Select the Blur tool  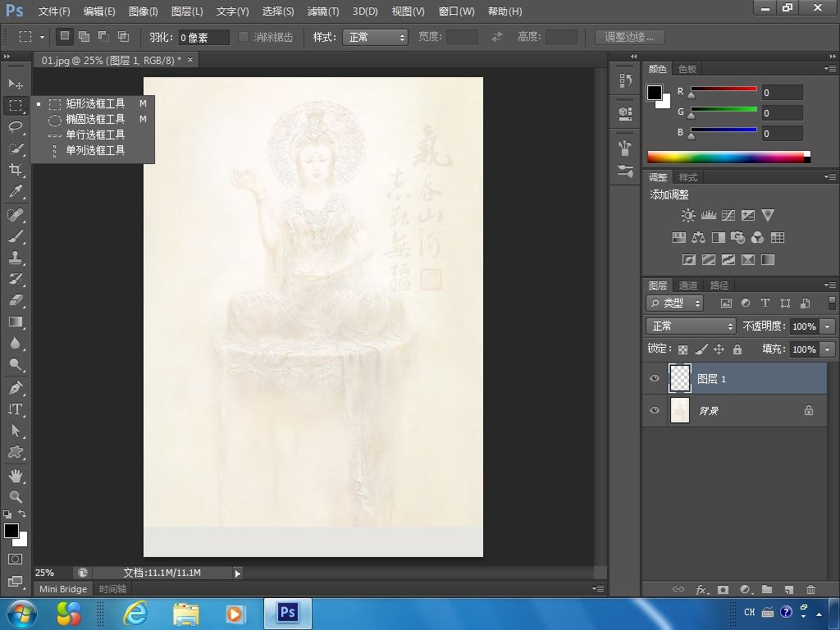[15, 344]
